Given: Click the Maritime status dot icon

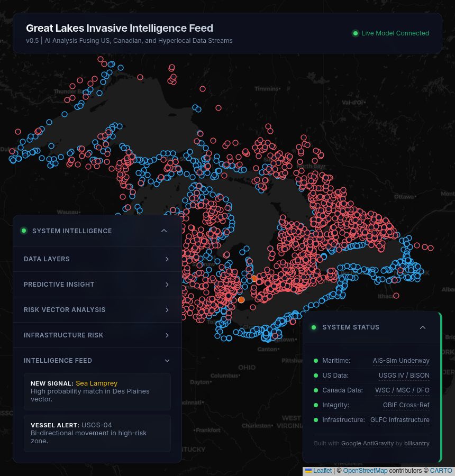Looking at the screenshot, I should [x=316, y=361].
